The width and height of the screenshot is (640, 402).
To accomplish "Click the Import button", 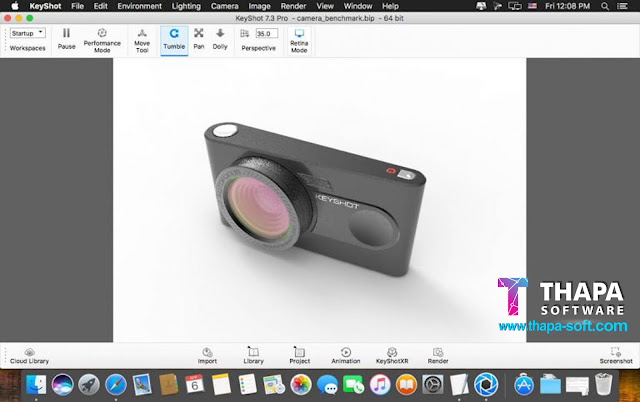I will 207,355.
